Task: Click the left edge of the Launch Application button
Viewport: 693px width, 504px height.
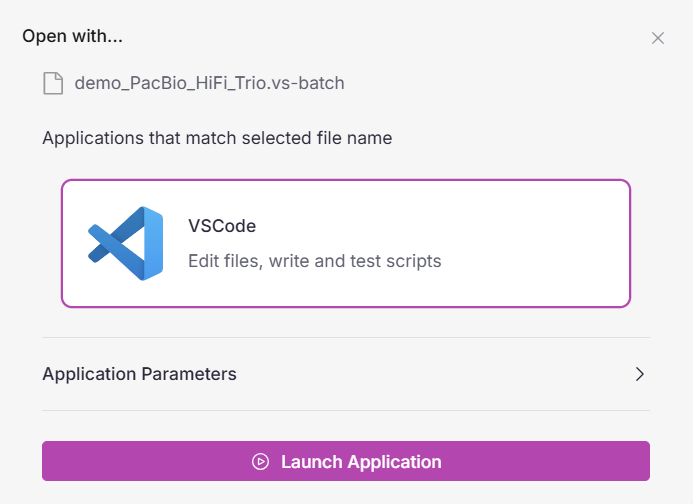Action: coord(50,462)
